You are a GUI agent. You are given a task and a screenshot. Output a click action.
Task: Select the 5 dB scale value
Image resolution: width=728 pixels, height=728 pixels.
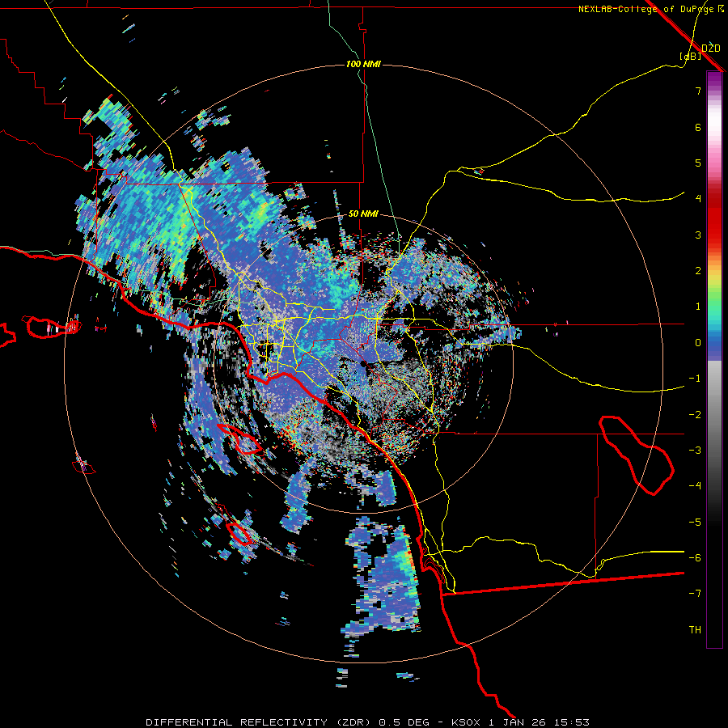[x=698, y=163]
